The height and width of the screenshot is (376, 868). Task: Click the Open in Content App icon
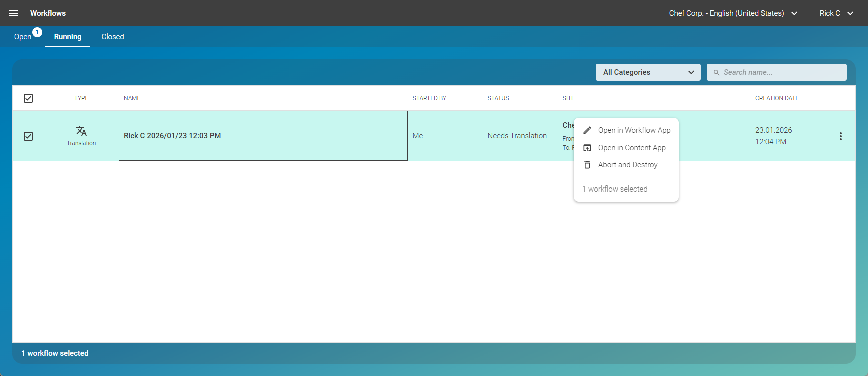pos(587,148)
